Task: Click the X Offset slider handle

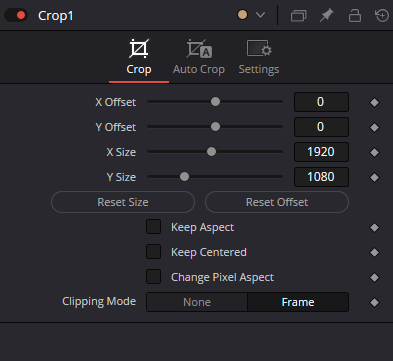Action: pos(216,101)
